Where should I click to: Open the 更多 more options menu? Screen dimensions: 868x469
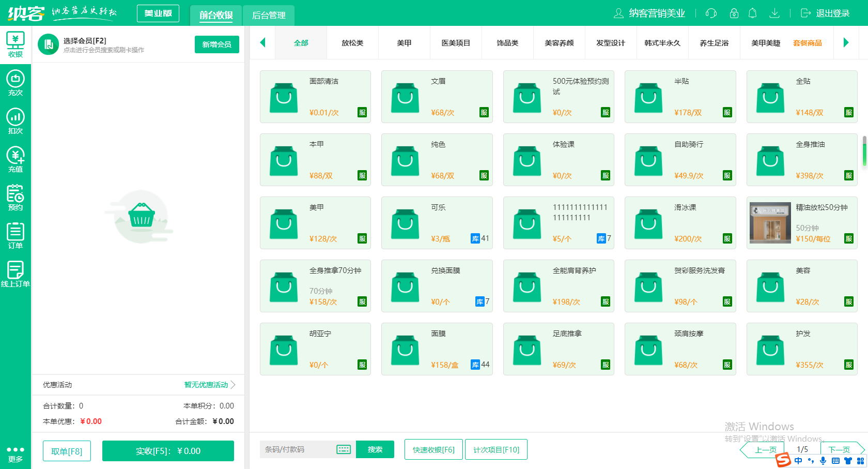[x=16, y=450]
